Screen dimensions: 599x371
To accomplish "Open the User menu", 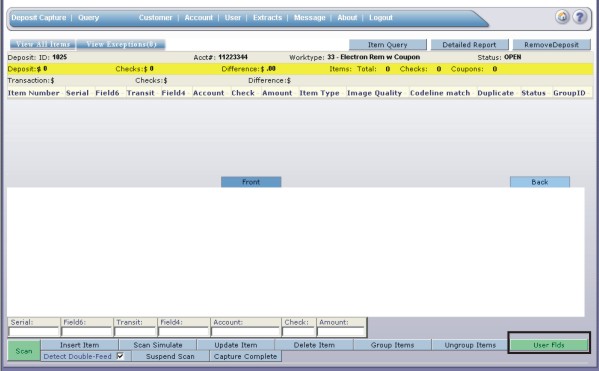I will tap(233, 18).
